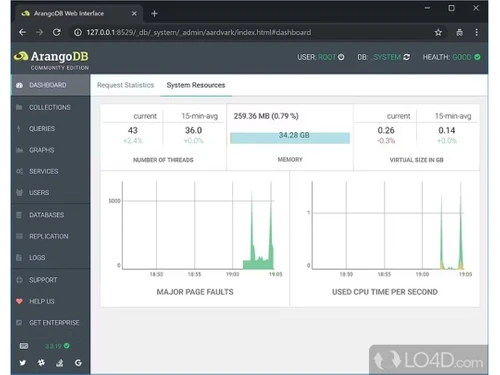Open a new browser tab

tap(154, 14)
